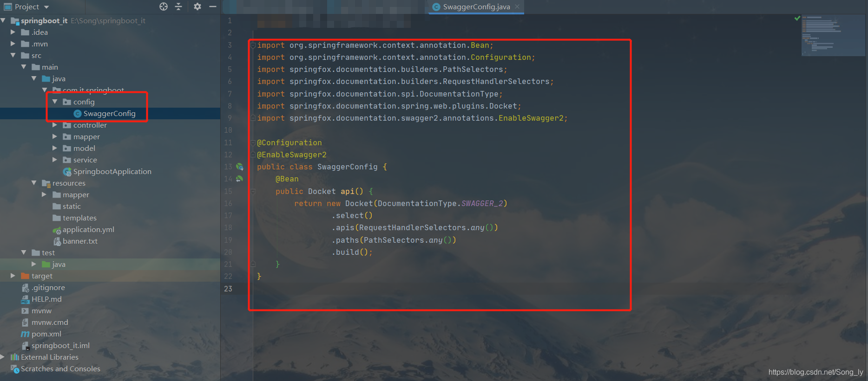Screen dimensions: 868x381
Task: Click the code minimap at editor right
Action: coord(833,35)
